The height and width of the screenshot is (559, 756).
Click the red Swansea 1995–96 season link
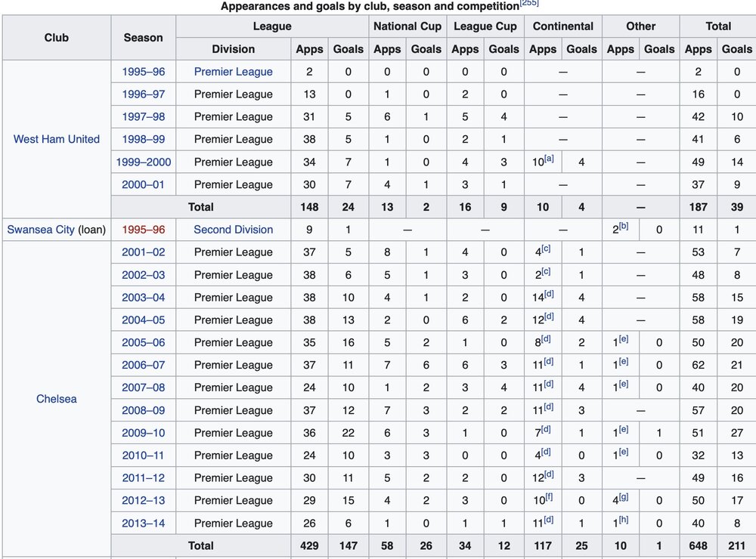143,230
